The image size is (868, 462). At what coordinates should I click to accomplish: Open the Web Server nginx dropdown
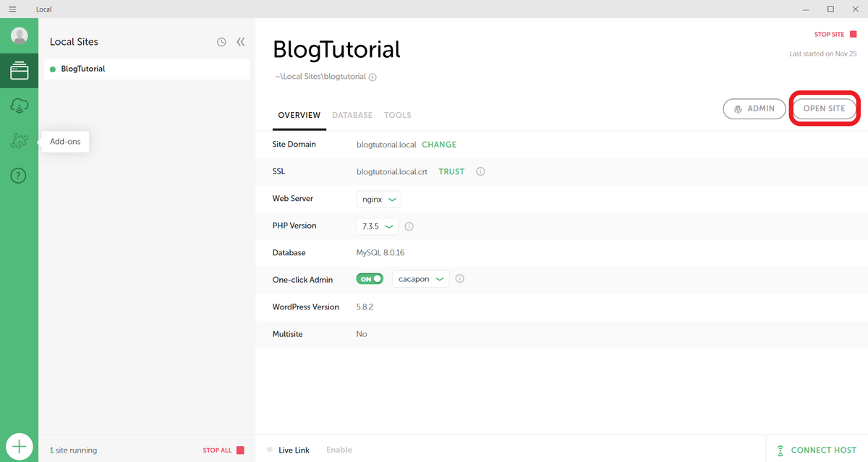pos(379,199)
